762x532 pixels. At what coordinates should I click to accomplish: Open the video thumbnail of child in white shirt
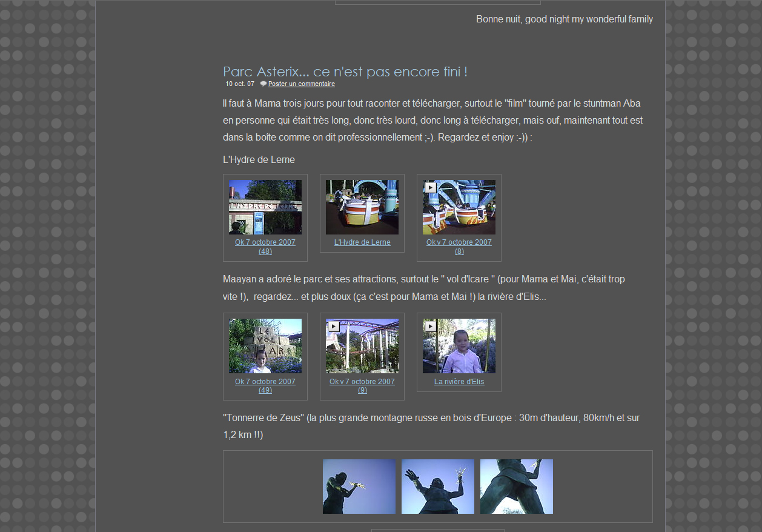(459, 346)
